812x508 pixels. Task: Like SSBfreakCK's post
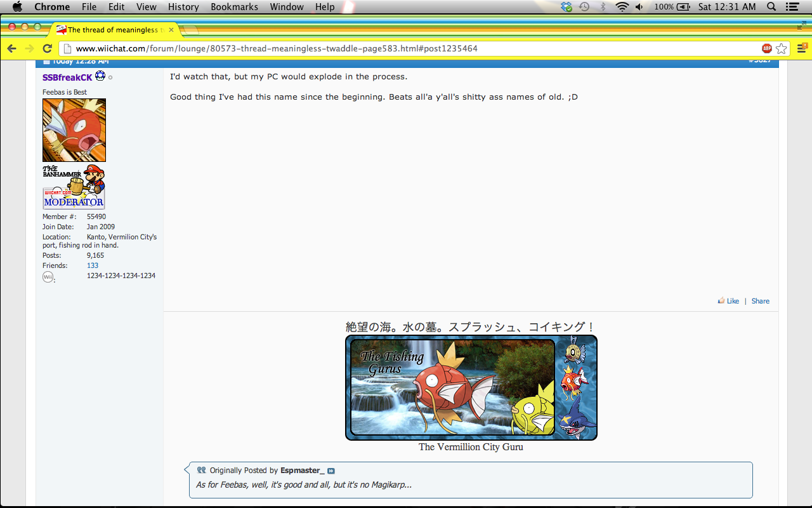pyautogui.click(x=733, y=301)
